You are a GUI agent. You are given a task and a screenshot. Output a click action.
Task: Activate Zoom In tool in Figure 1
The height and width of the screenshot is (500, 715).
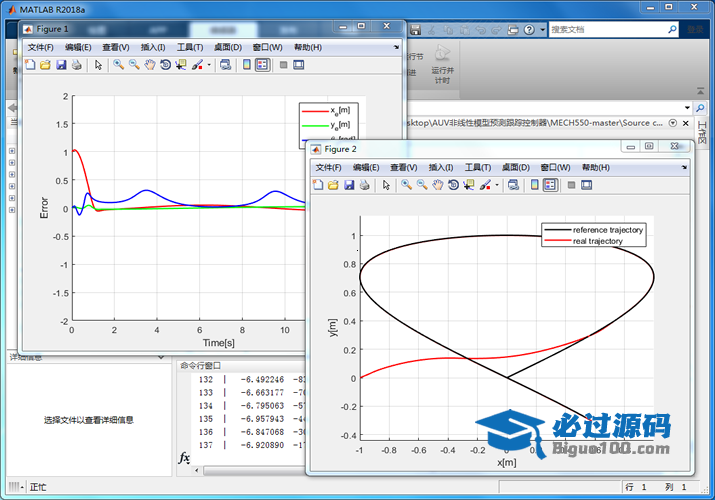[119, 65]
